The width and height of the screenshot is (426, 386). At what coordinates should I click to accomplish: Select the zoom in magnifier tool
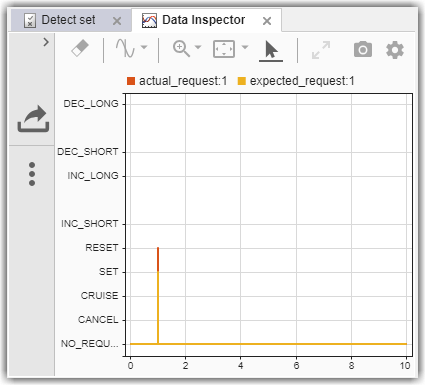(181, 49)
